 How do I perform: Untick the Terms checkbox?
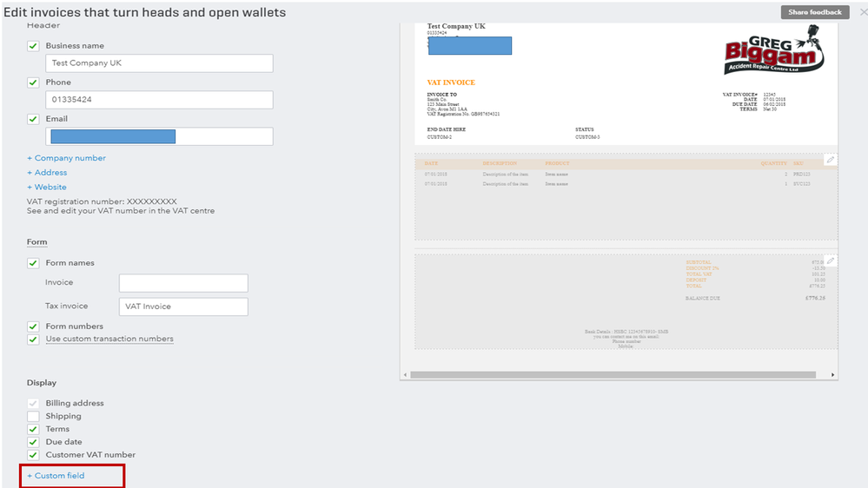[x=33, y=429]
